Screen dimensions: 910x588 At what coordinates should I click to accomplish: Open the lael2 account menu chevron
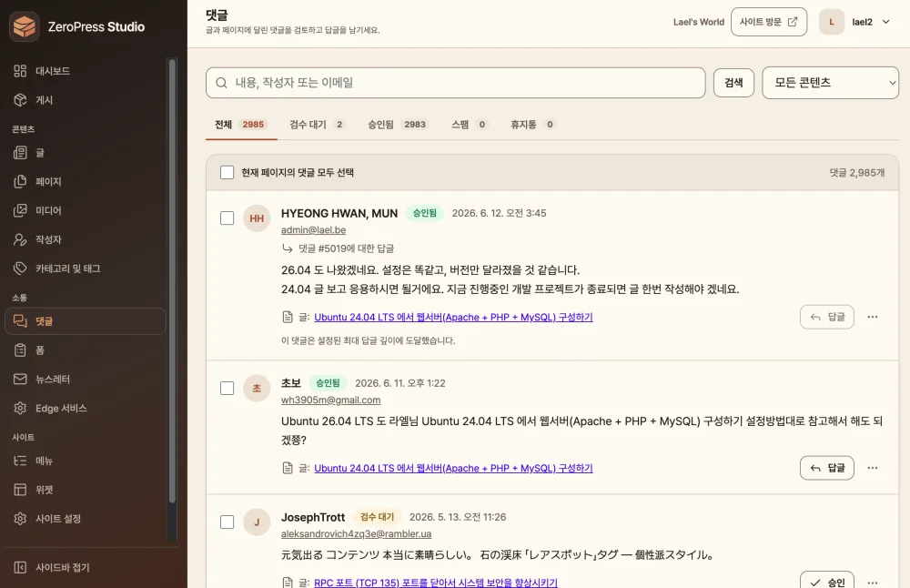(x=885, y=22)
